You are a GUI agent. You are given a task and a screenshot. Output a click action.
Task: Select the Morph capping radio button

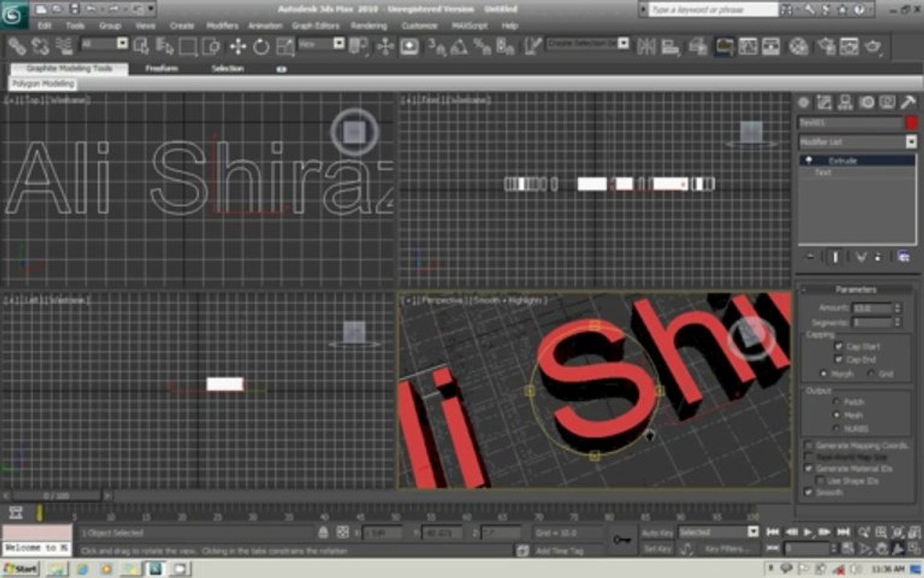click(823, 373)
